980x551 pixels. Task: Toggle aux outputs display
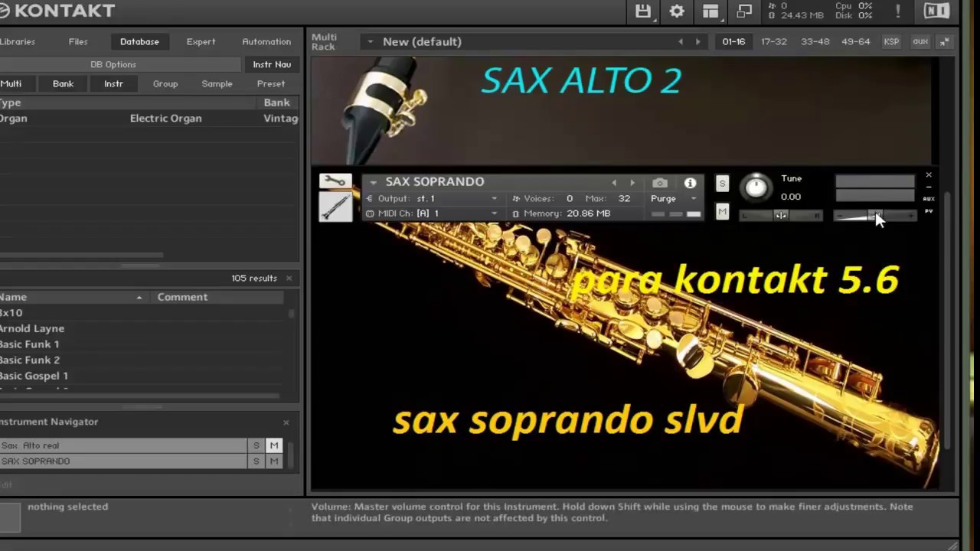[920, 41]
